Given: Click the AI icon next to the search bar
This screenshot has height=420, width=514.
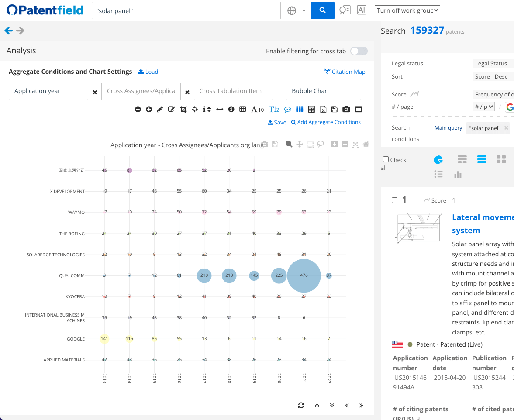Looking at the screenshot, I should click(361, 10).
